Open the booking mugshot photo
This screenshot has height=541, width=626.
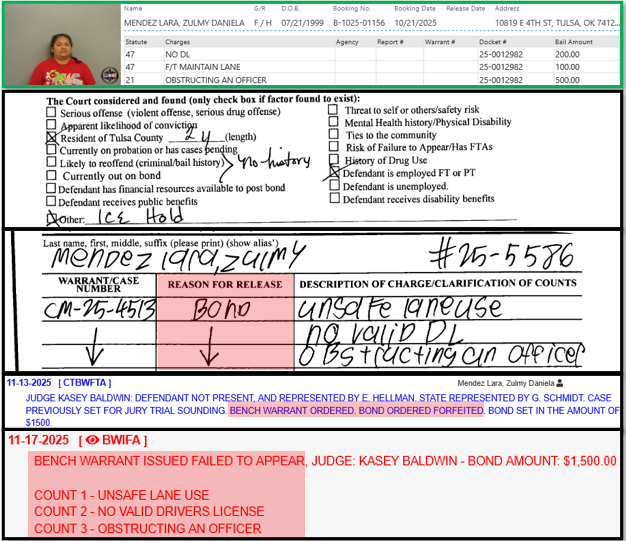[62, 45]
